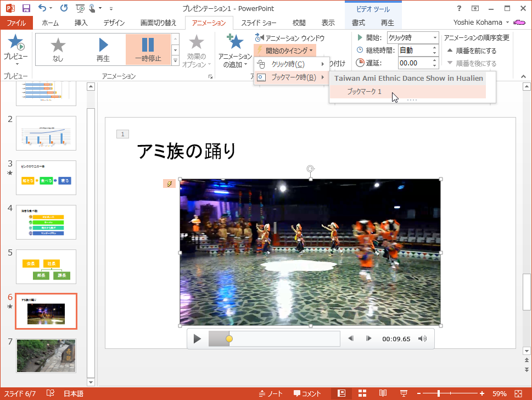
Task: Open the Slide Show (スライド ショー) tab
Action: click(259, 23)
